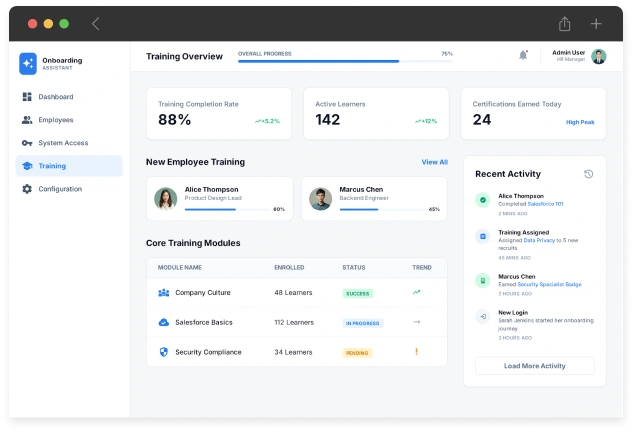Click the Security Compliance shield icon

click(x=164, y=352)
